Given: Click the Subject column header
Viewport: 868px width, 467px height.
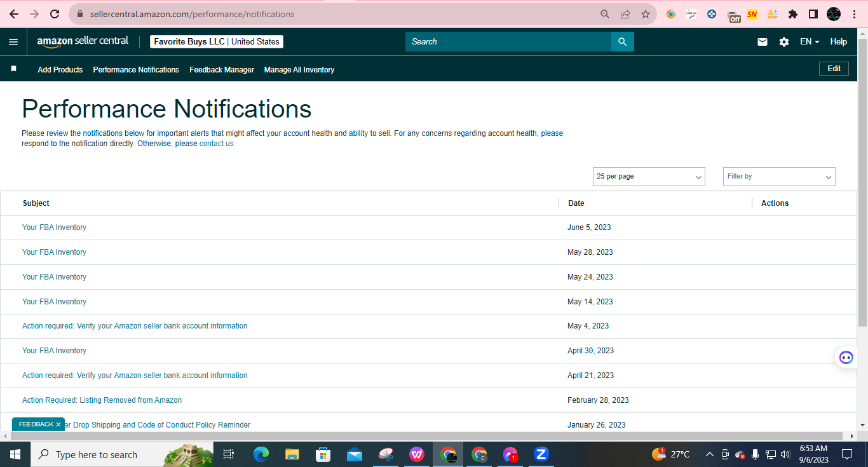Looking at the screenshot, I should tap(36, 203).
